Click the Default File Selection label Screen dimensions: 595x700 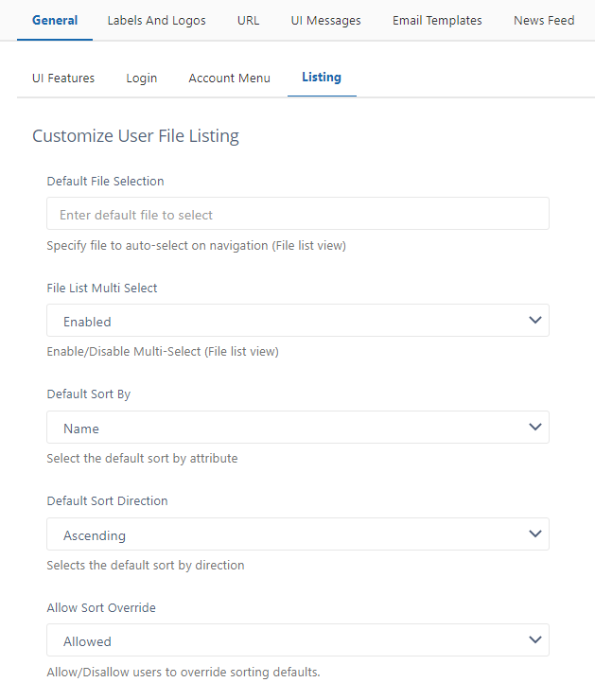[x=105, y=181]
